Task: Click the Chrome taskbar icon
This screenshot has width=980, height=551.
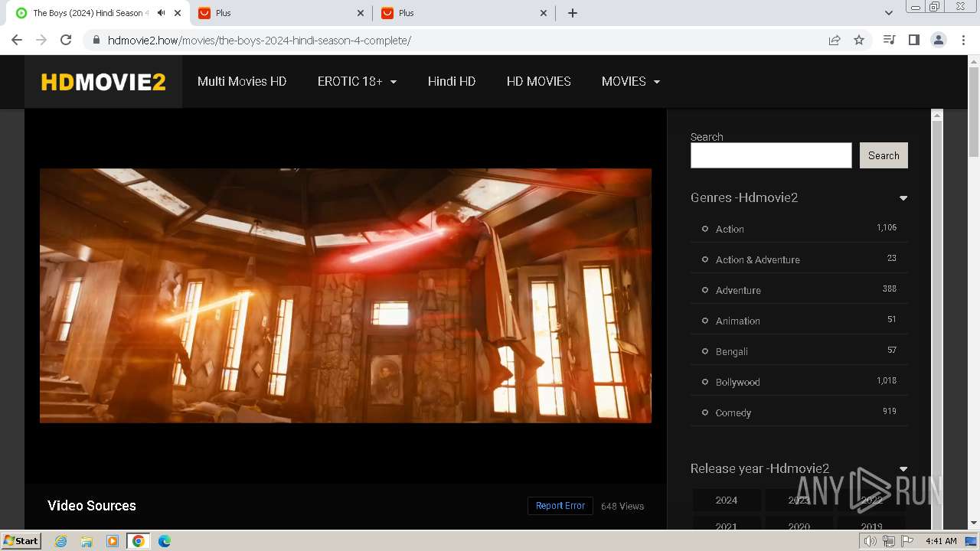Action: click(x=138, y=541)
